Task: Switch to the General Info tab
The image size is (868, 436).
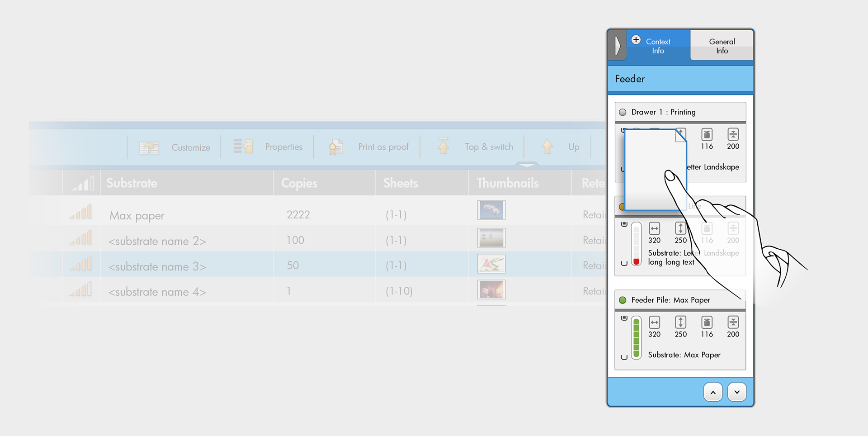Action: 722,46
